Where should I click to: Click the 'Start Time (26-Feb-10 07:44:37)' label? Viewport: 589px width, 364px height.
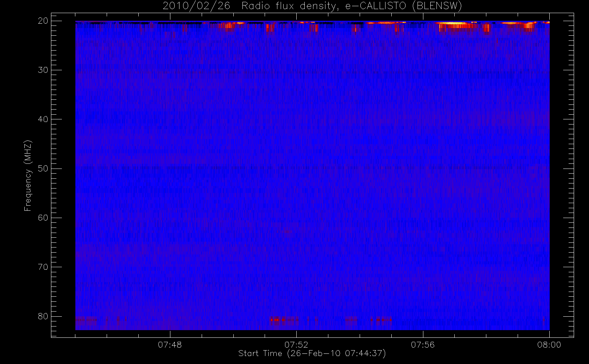coord(312,353)
